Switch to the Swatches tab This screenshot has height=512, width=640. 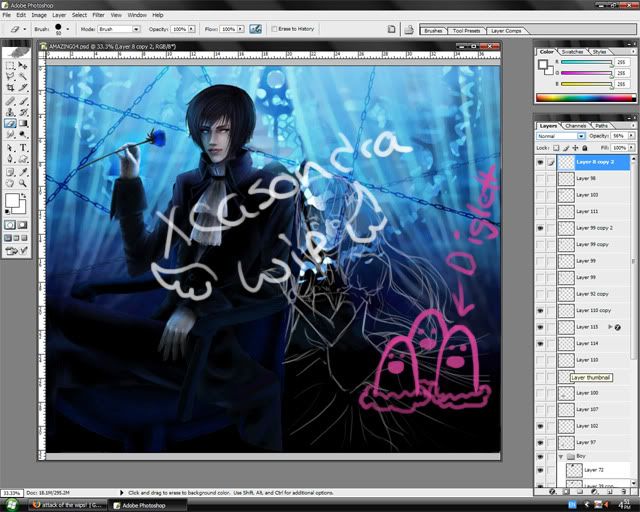(x=572, y=52)
